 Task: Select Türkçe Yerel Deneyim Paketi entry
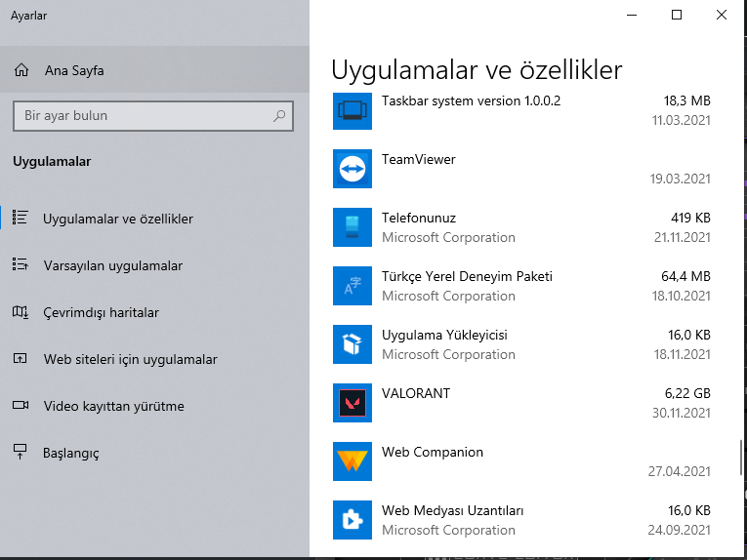[x=467, y=276]
